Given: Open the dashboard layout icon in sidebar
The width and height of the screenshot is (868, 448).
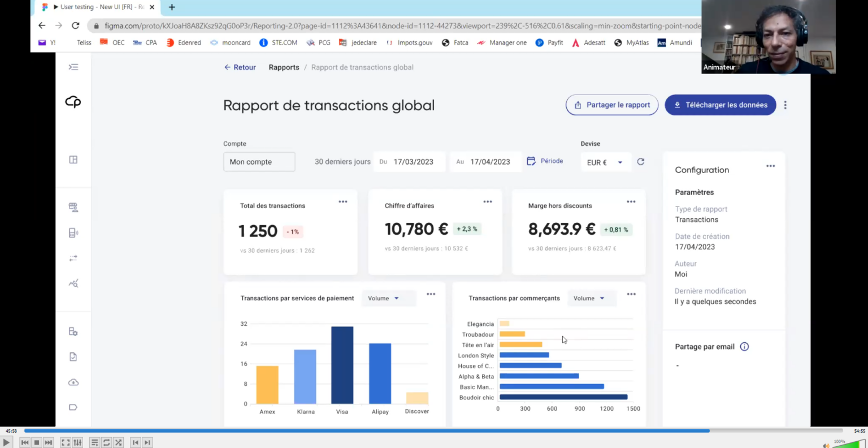Looking at the screenshot, I should point(73,160).
